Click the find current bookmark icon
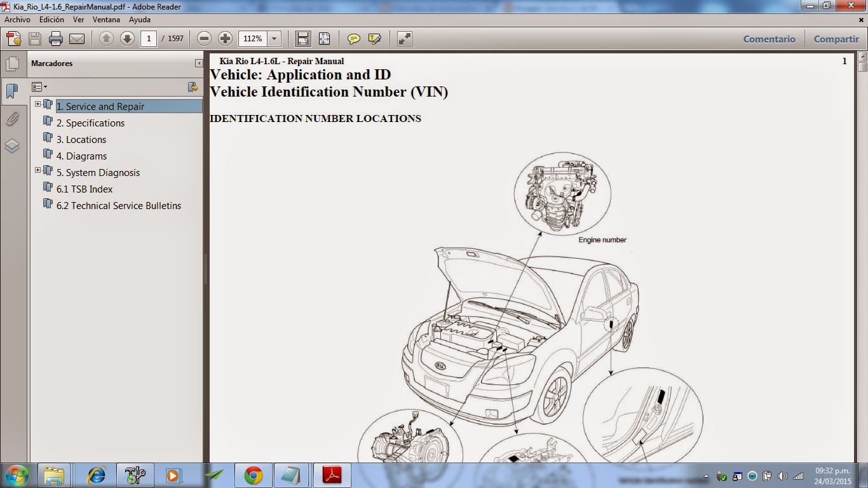The height and width of the screenshot is (488, 868). (x=193, y=86)
